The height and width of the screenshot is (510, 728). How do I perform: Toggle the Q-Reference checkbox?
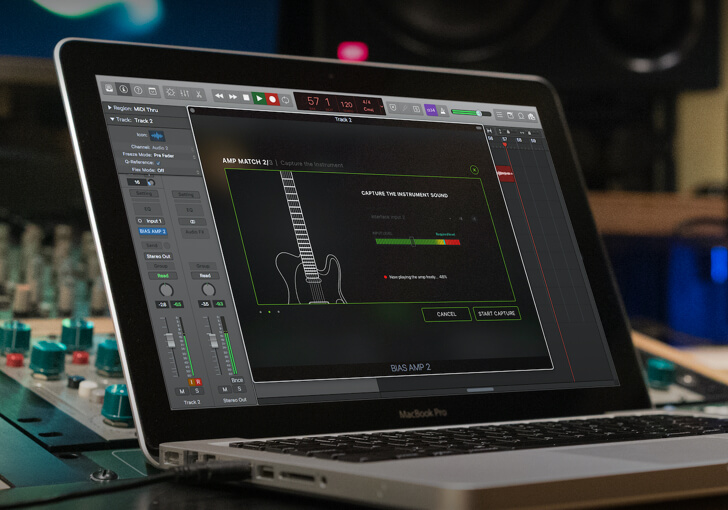click(158, 163)
